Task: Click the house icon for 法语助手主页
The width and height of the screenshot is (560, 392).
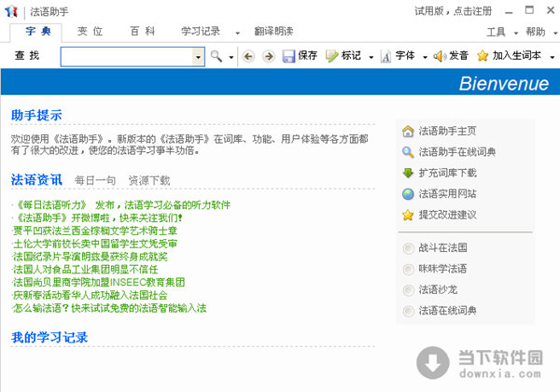Action: click(x=408, y=132)
